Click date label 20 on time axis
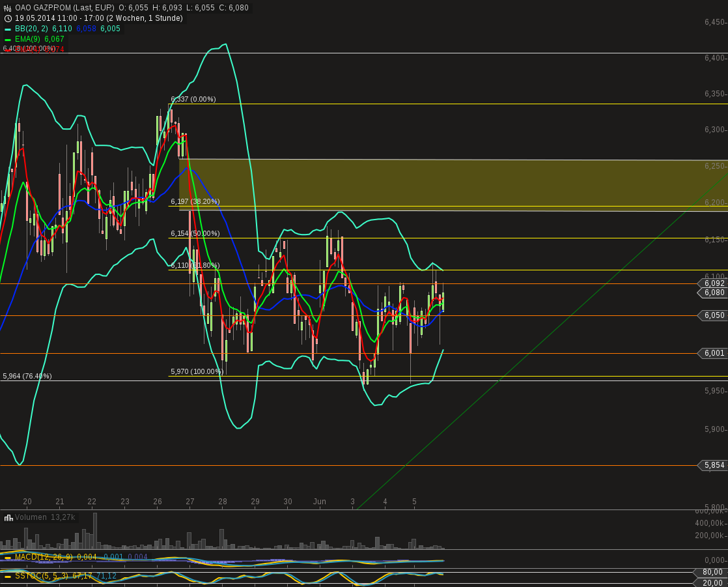 click(x=27, y=502)
